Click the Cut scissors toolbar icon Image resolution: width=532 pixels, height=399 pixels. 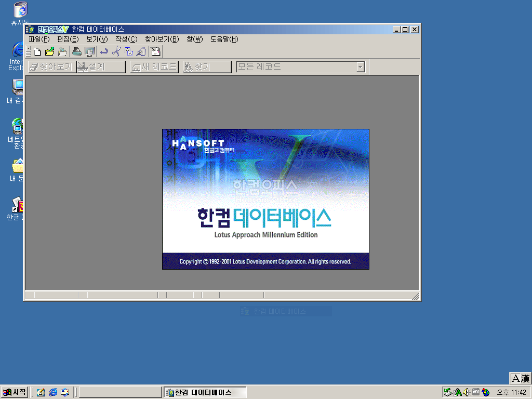click(116, 51)
